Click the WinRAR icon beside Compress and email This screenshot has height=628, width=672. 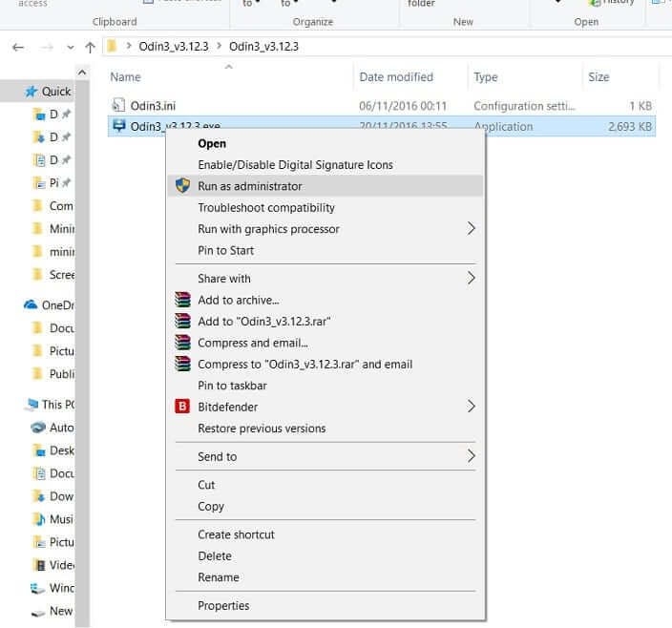point(182,343)
